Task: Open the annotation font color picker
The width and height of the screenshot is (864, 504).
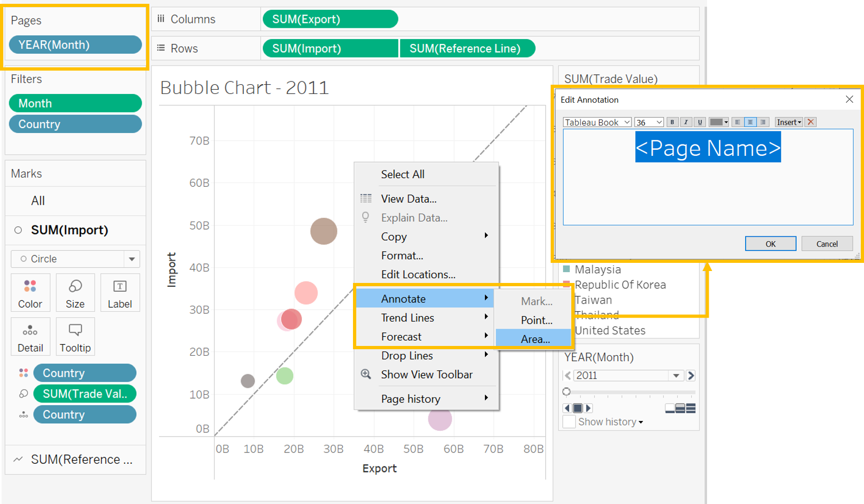Action: (718, 122)
